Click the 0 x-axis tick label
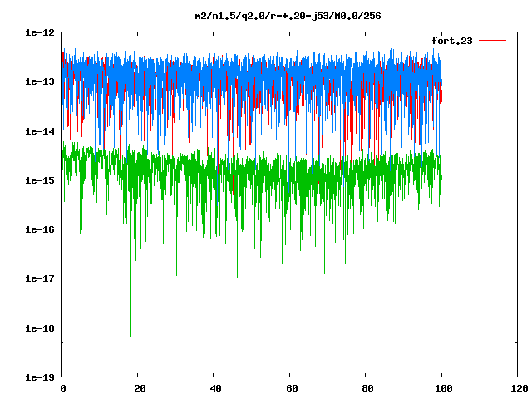 63,388
